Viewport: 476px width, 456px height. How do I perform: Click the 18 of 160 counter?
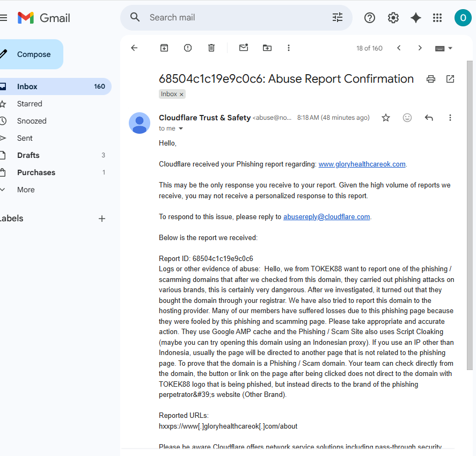click(x=369, y=48)
